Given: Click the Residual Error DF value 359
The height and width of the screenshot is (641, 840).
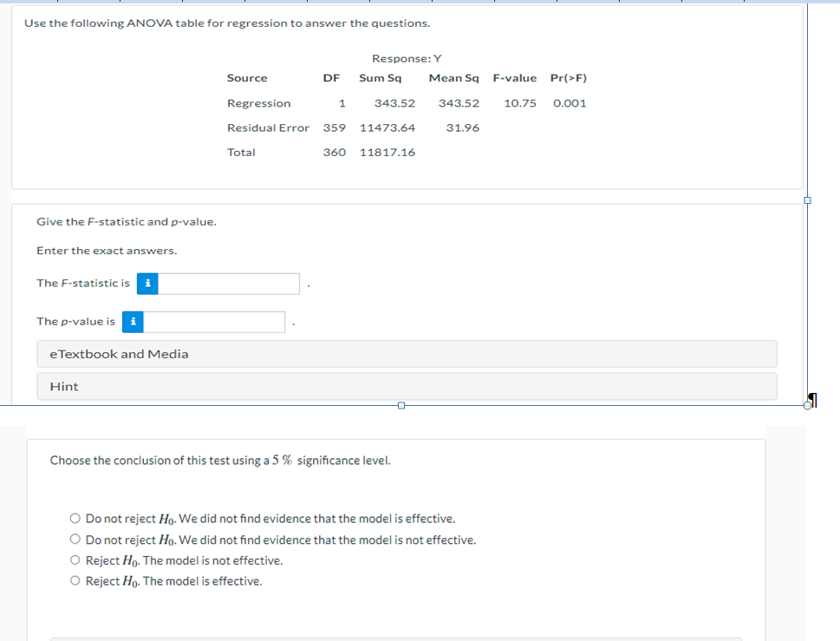Looking at the screenshot, I should 335,128.
